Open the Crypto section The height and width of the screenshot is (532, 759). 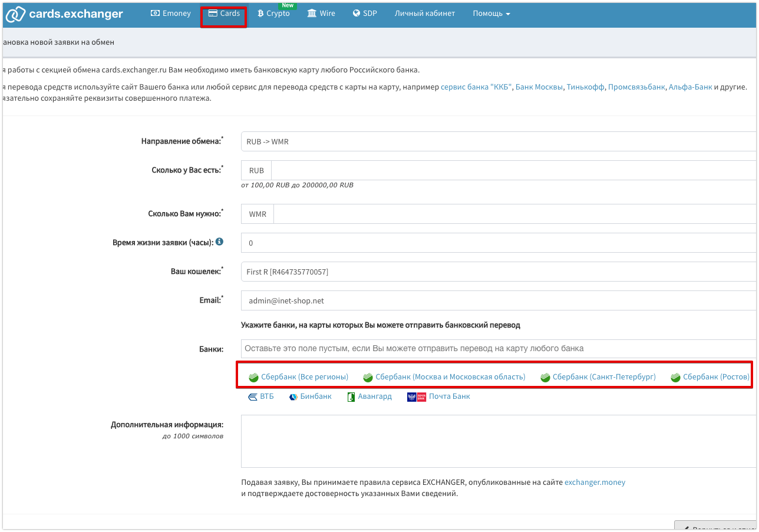pos(273,13)
